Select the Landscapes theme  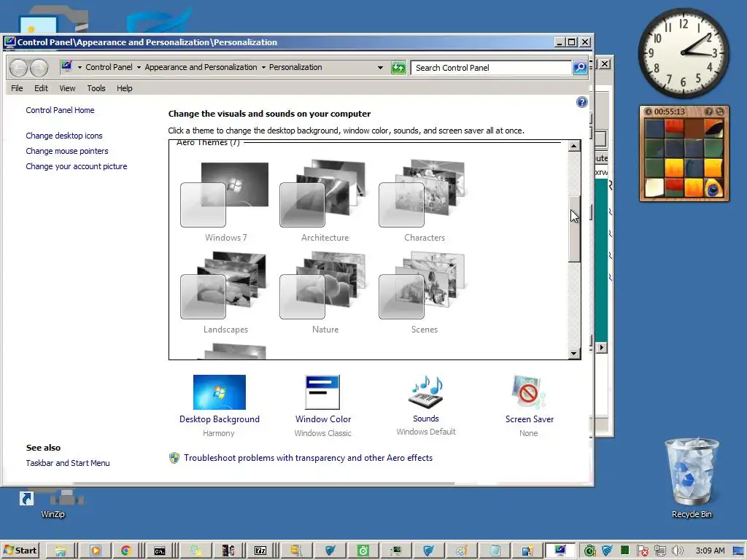(x=225, y=292)
